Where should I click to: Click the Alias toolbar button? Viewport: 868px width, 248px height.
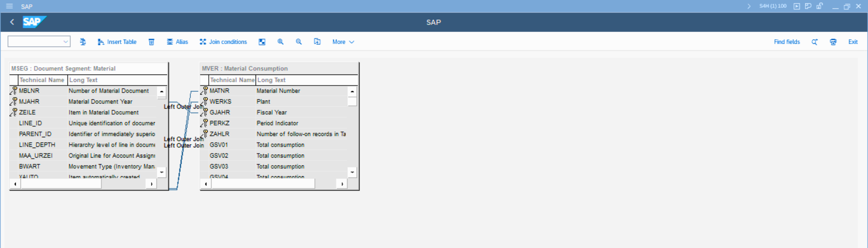point(177,42)
